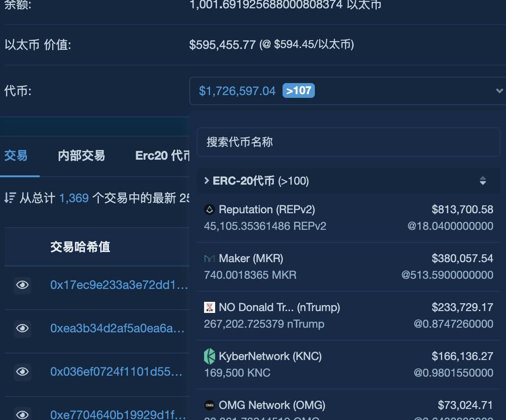Open transaction hash 0x17ec9e233a3e72dd1...
The image size is (506, 420).
(119, 285)
